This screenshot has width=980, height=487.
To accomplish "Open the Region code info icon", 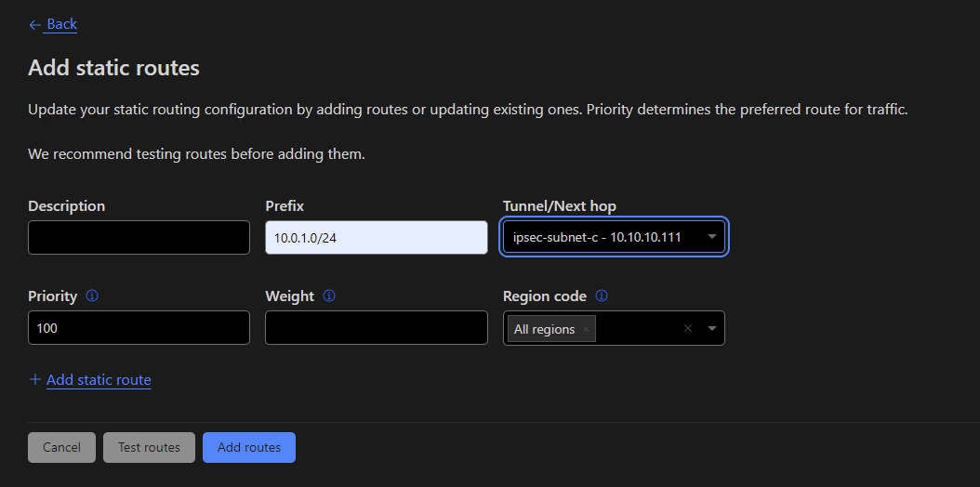I will click(602, 296).
